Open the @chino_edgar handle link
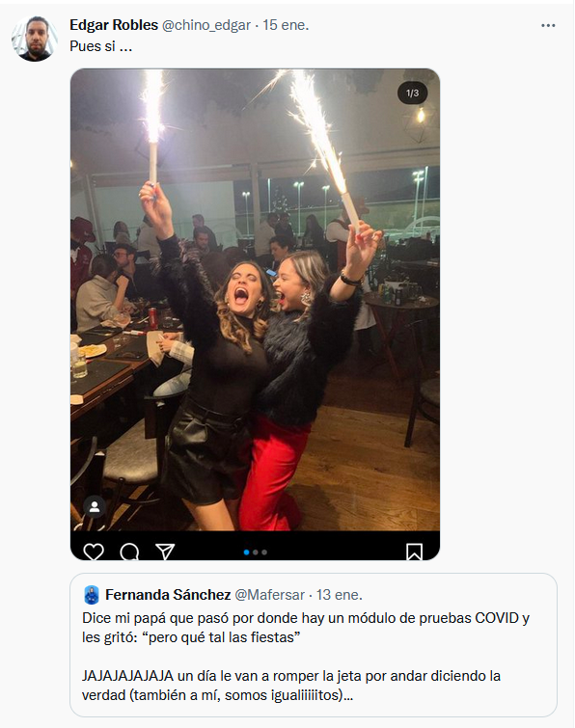Viewport: 575px width, 728px height. point(206,25)
